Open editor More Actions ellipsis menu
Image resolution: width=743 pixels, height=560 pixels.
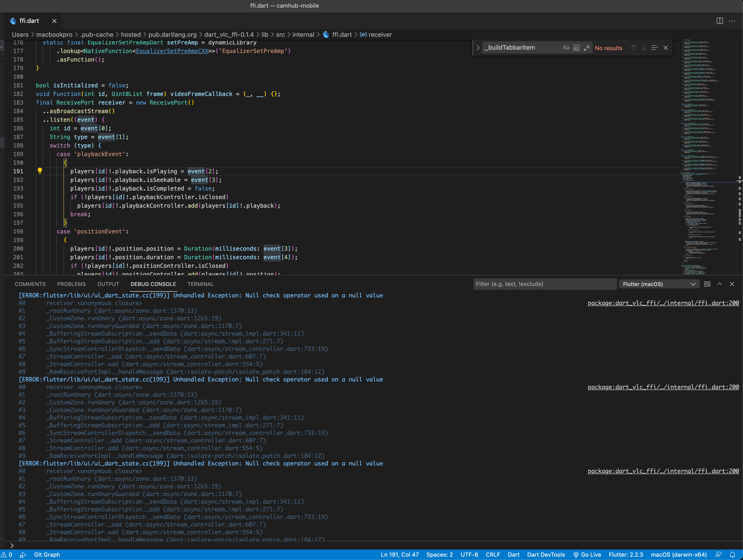(x=732, y=21)
